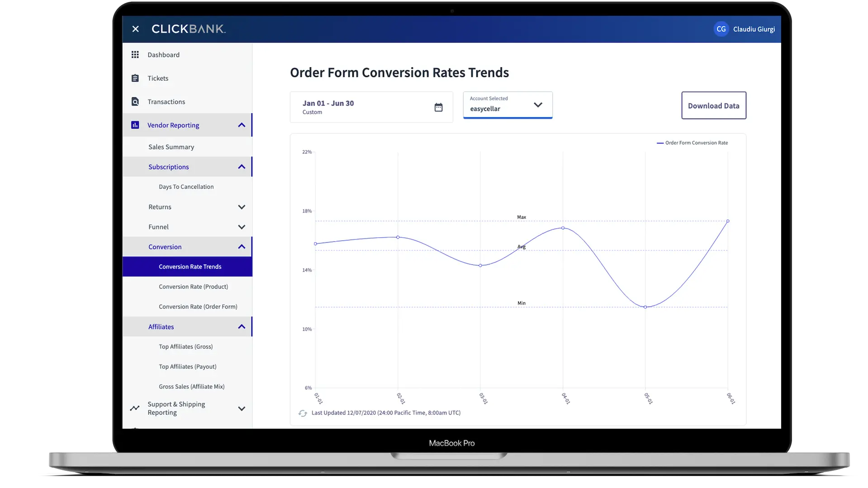Click the Dashboard grid icon

tap(135, 55)
